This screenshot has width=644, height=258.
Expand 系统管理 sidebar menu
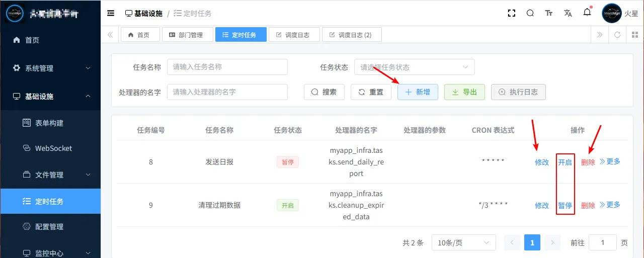click(50, 68)
